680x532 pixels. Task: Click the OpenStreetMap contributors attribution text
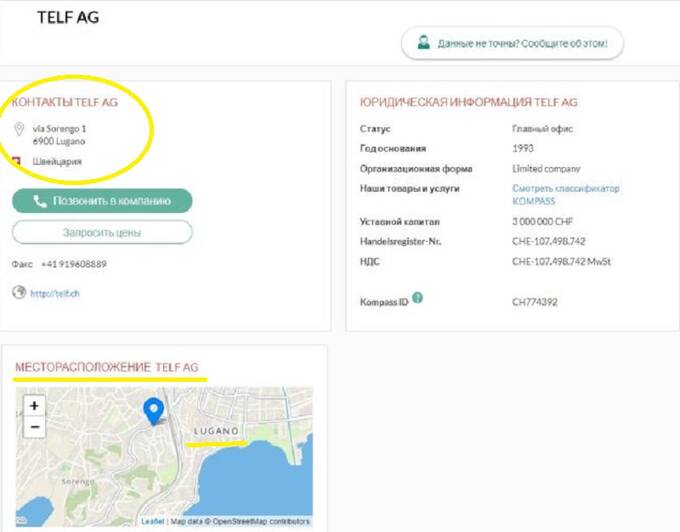[261, 521]
